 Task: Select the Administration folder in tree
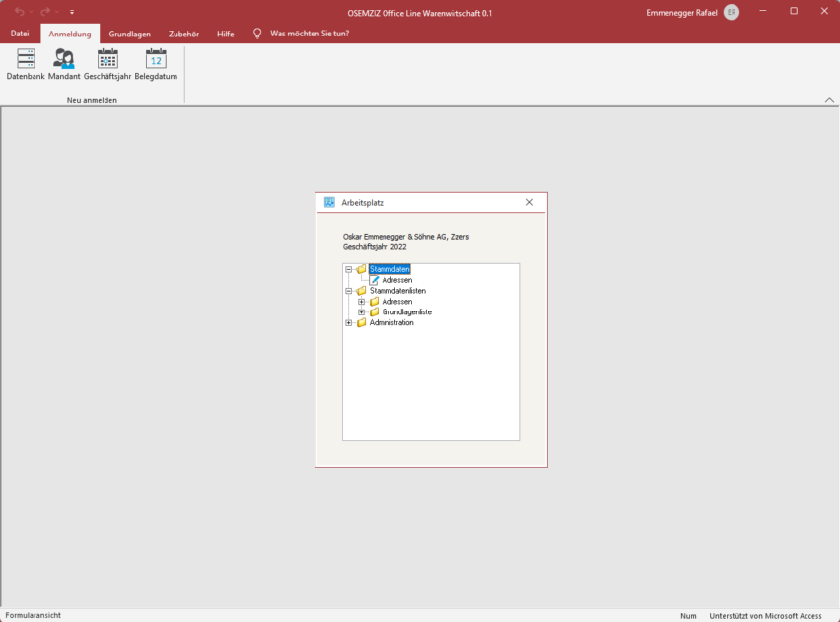pos(390,323)
